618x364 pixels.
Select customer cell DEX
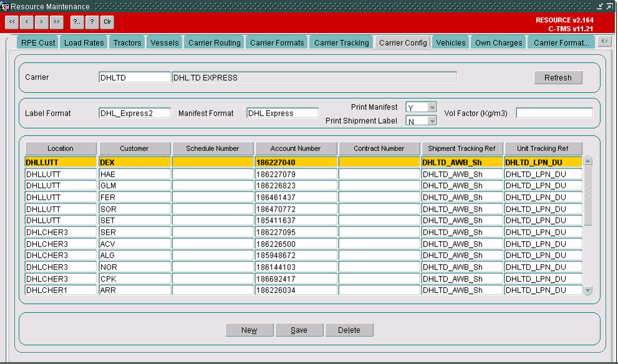pyautogui.click(x=135, y=162)
